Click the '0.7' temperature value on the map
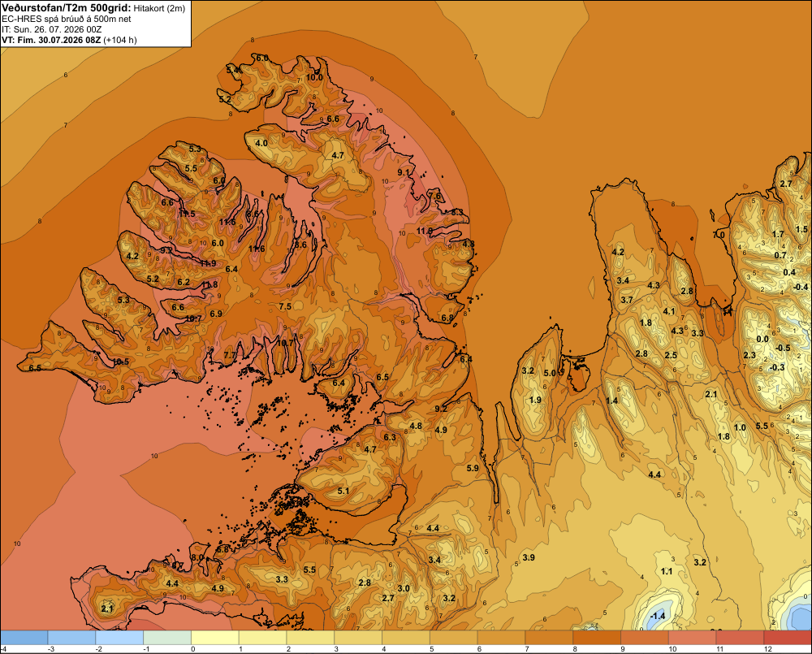Viewport: 812px width, 654px height. [780, 255]
